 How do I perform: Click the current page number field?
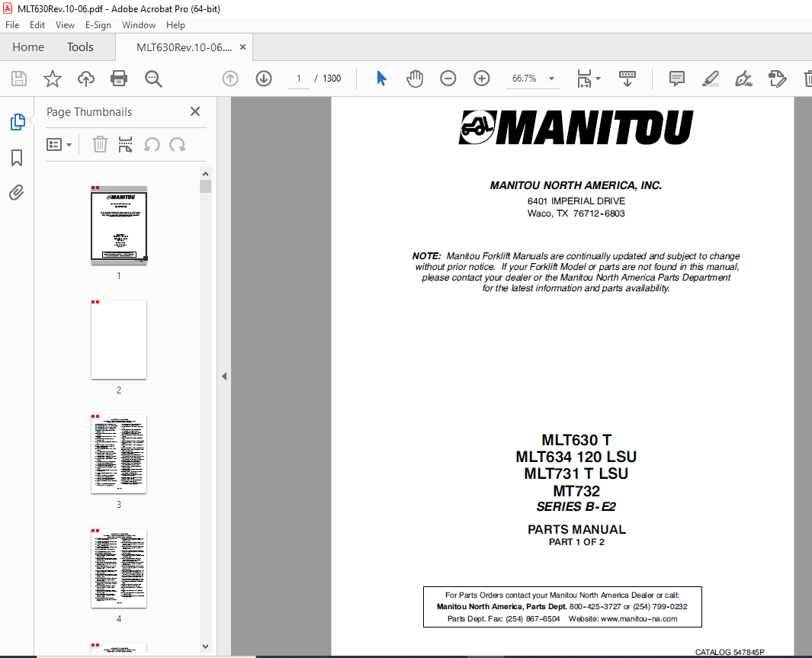pyautogui.click(x=299, y=79)
